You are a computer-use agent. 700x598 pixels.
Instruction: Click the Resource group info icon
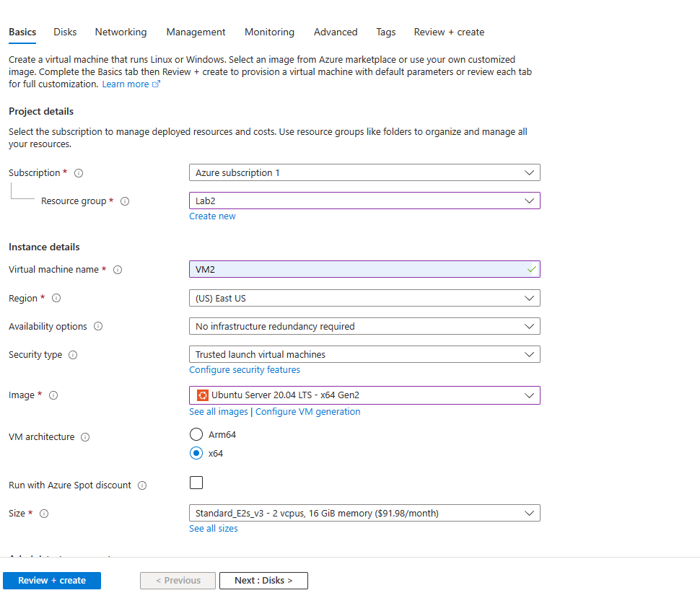pyautogui.click(x=125, y=201)
